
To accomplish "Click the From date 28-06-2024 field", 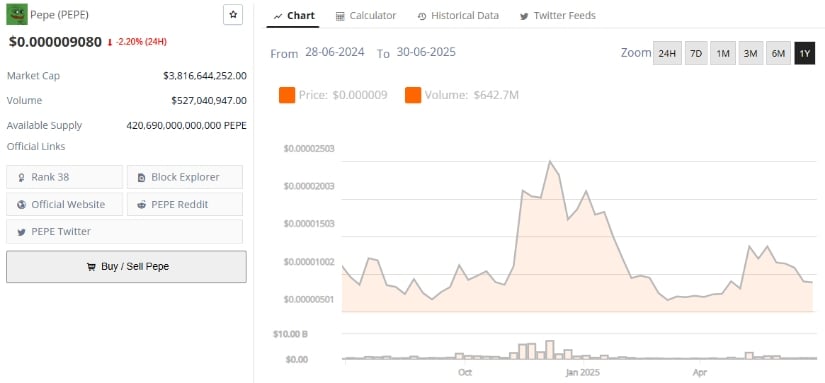I will point(335,53).
